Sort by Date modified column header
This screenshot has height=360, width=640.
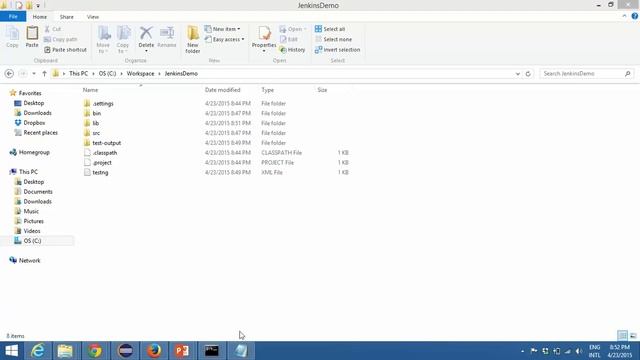click(222, 90)
